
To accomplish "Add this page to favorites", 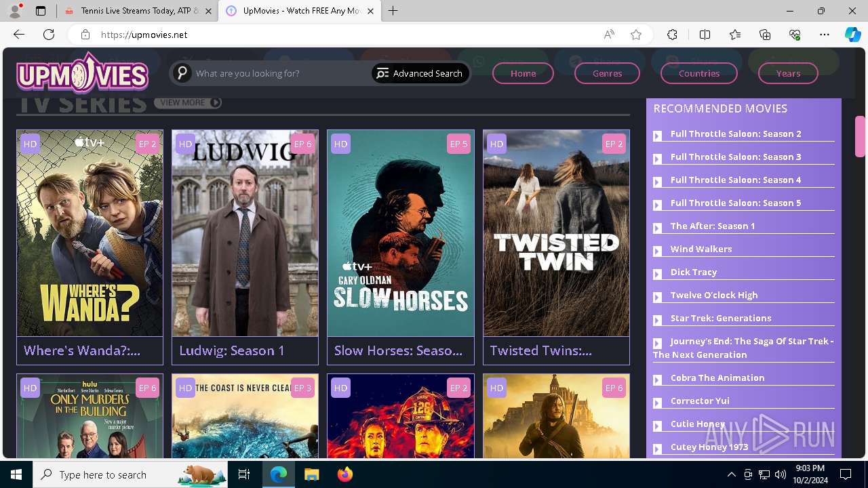I will pos(636,35).
